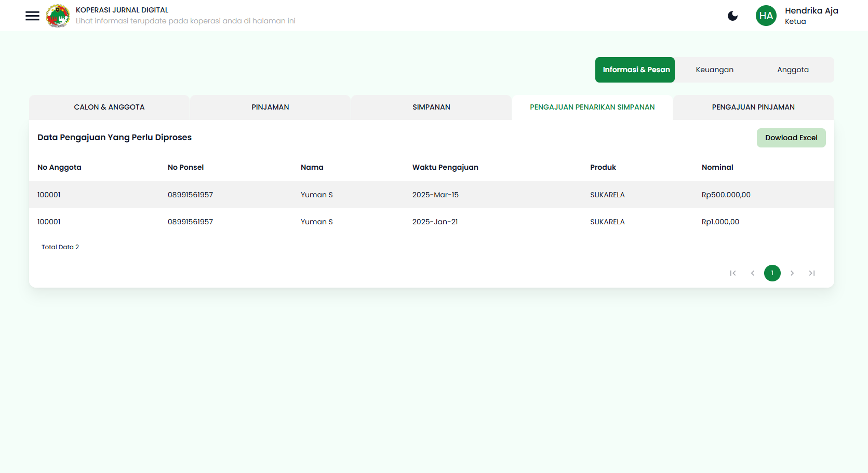This screenshot has height=473, width=868.
Task: Open the Informasi & Pesan section
Action: click(x=635, y=69)
